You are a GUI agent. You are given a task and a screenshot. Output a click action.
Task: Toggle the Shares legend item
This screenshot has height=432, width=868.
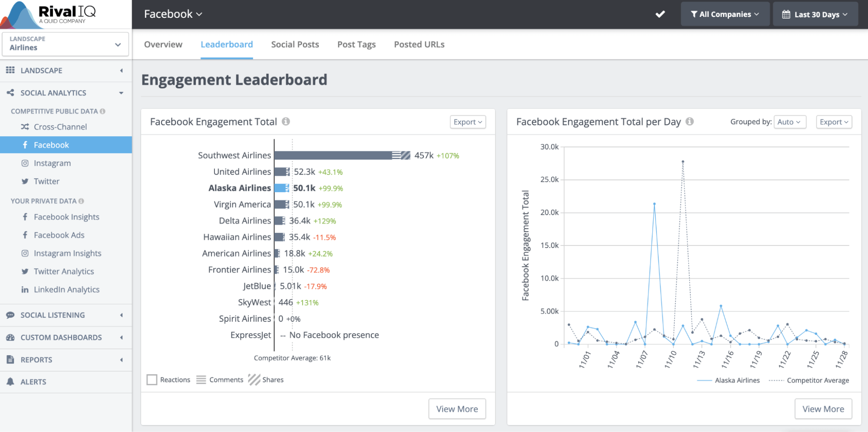click(266, 380)
